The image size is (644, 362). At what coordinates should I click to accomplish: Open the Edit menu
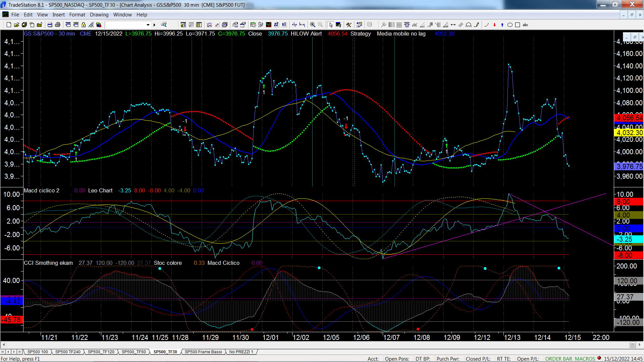click(28, 15)
